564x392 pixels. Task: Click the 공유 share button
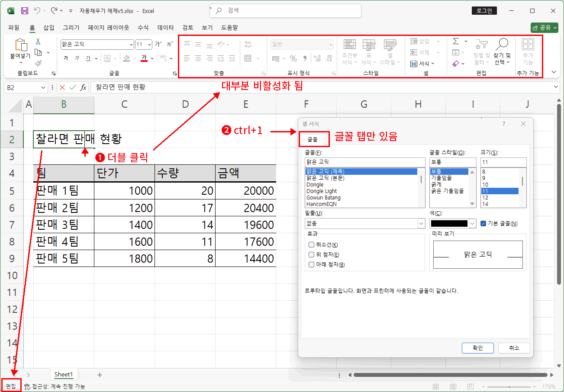[x=545, y=27]
